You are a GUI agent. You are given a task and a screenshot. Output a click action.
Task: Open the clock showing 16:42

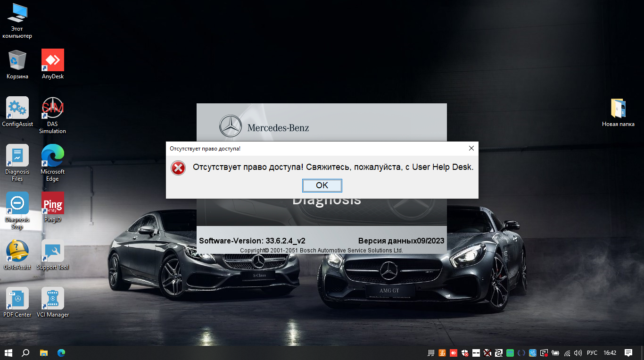610,352
